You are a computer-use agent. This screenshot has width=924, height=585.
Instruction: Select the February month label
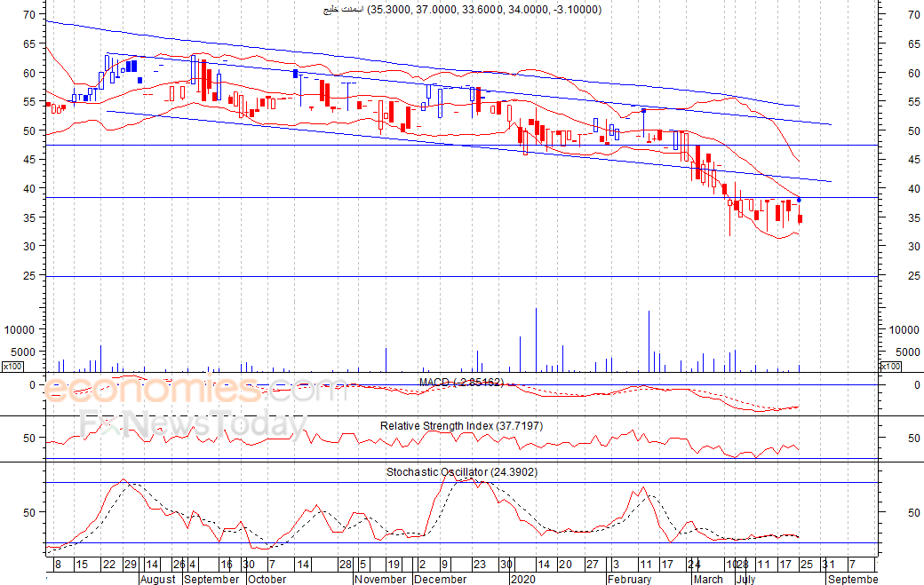[x=629, y=579]
